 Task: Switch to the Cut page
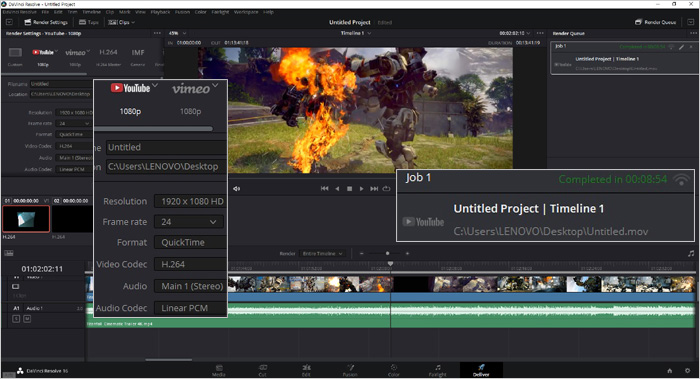262,371
